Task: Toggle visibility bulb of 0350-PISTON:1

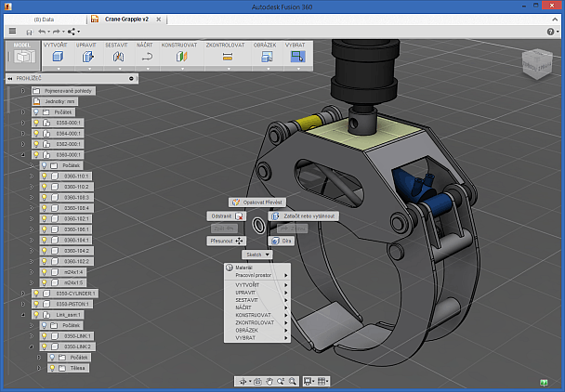Action: (36, 304)
